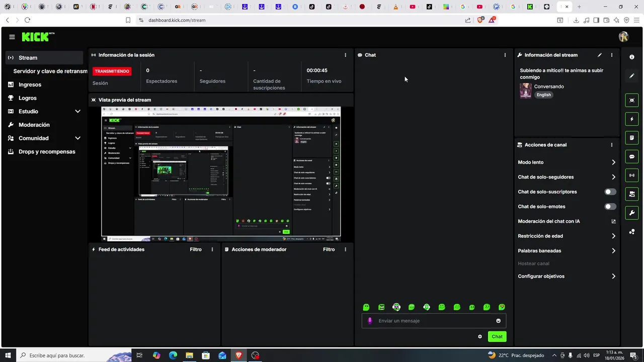Image resolution: width=644 pixels, height=362 pixels.
Task: Open chat settings gear next to Chat button
Action: 480,337
